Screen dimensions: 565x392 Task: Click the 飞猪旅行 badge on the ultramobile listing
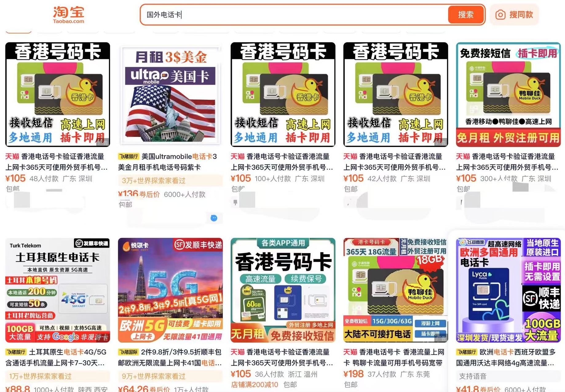[128, 156]
